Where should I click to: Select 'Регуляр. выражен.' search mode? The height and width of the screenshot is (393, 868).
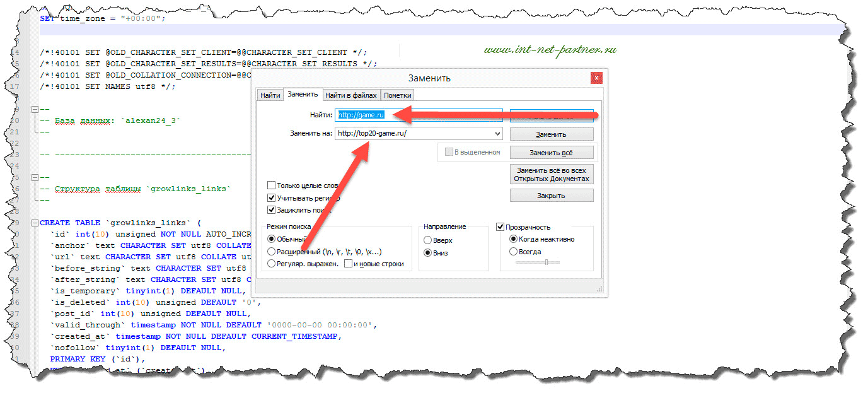(272, 264)
